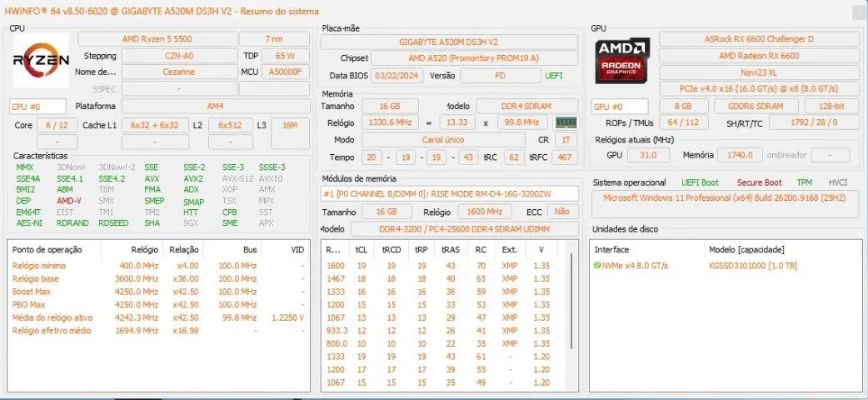
Task: Select the platform value 'AM4'
Action: [x=216, y=107]
